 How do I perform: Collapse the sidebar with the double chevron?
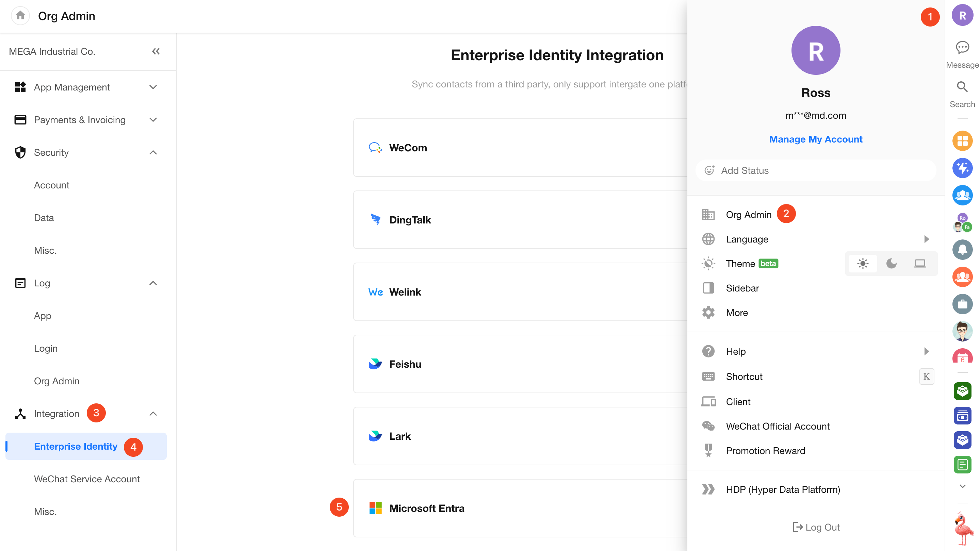156,51
